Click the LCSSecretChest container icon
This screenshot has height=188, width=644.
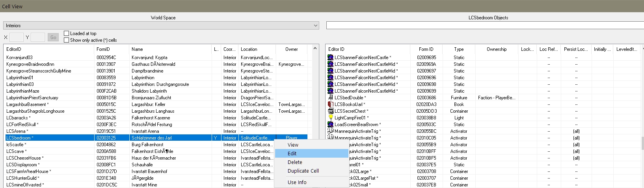[x=330, y=111]
